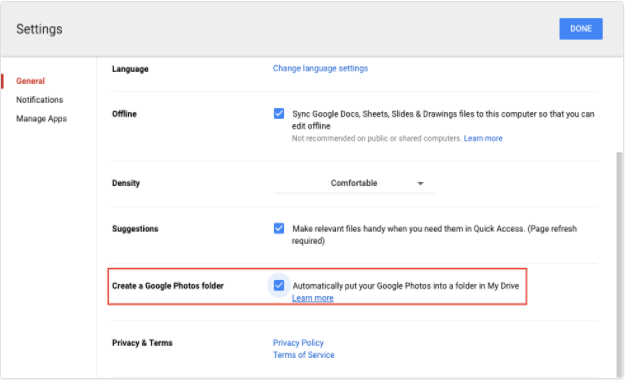Viewport: 625px width, 380px height.
Task: Click 'Sync Google Docs, Sheets, Slides' description text
Action: click(443, 120)
